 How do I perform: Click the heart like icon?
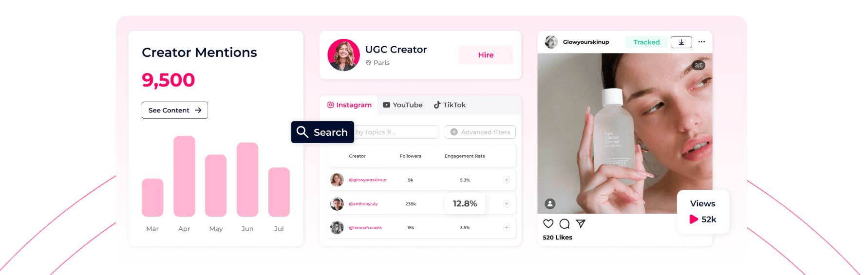(x=548, y=223)
